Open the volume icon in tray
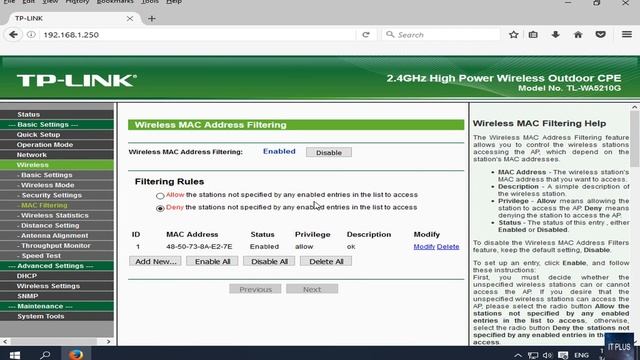Viewport: 640px width, 360px height. (548, 356)
